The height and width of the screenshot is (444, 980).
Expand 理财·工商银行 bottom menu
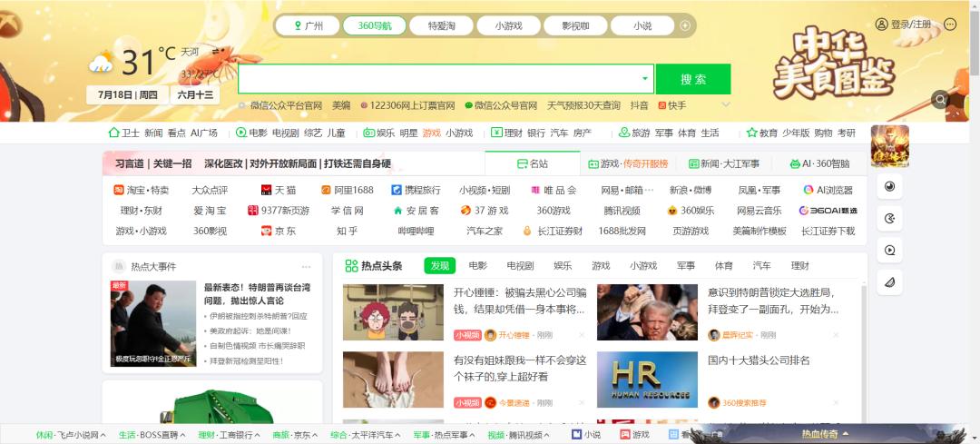258,435
